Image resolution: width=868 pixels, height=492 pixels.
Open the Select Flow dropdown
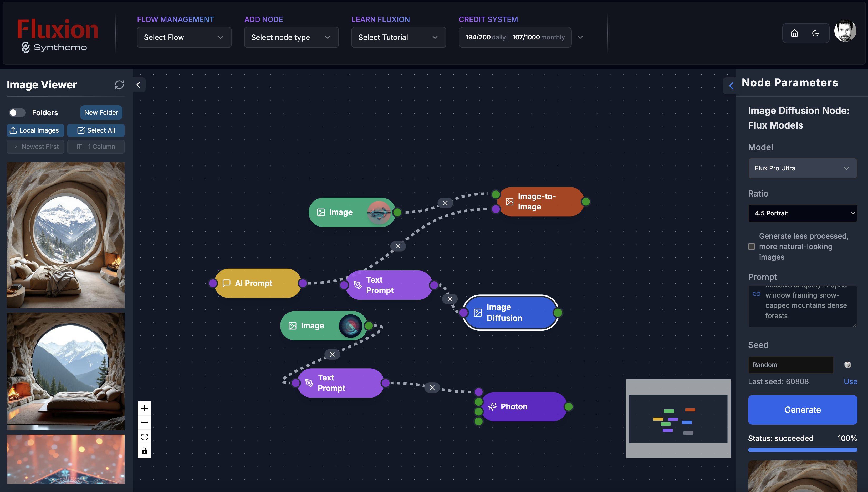184,37
